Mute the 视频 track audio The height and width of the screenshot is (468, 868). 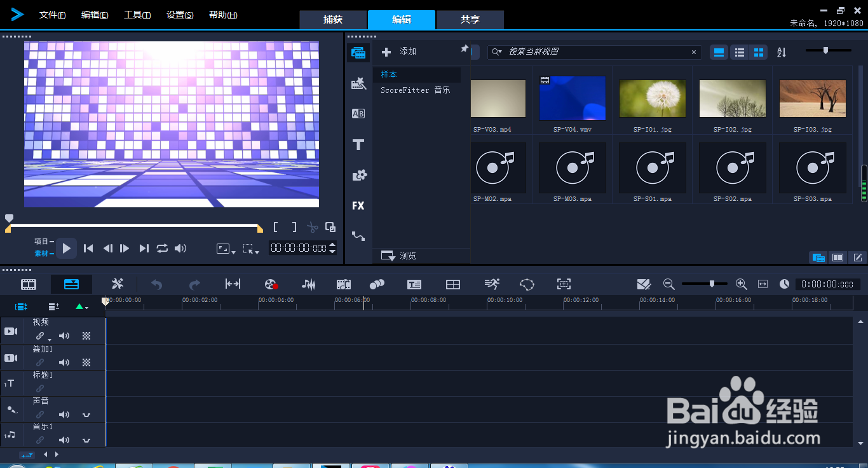[64, 336]
